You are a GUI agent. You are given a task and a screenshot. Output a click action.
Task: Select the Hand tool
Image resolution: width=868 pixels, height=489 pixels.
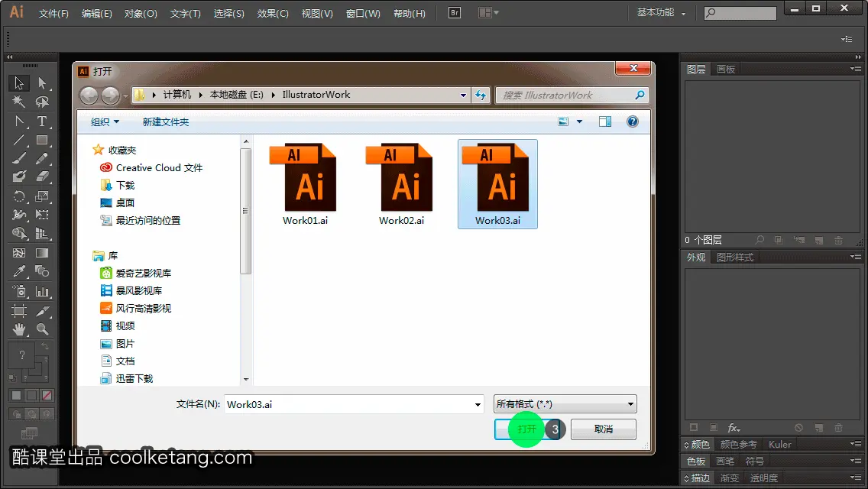pyautogui.click(x=19, y=329)
